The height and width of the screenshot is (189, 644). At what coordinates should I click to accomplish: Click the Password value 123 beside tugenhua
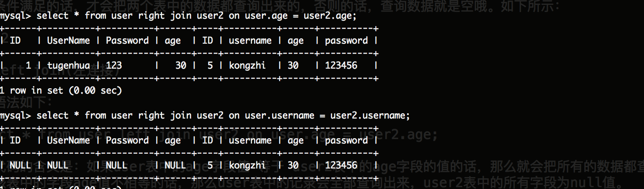click(114, 66)
